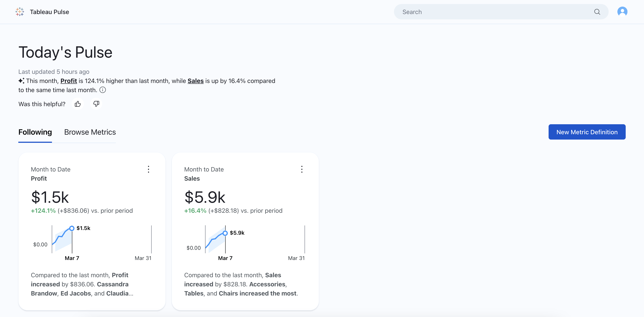Image resolution: width=644 pixels, height=317 pixels.
Task: Switch to Browse Metrics tab
Action: point(90,132)
